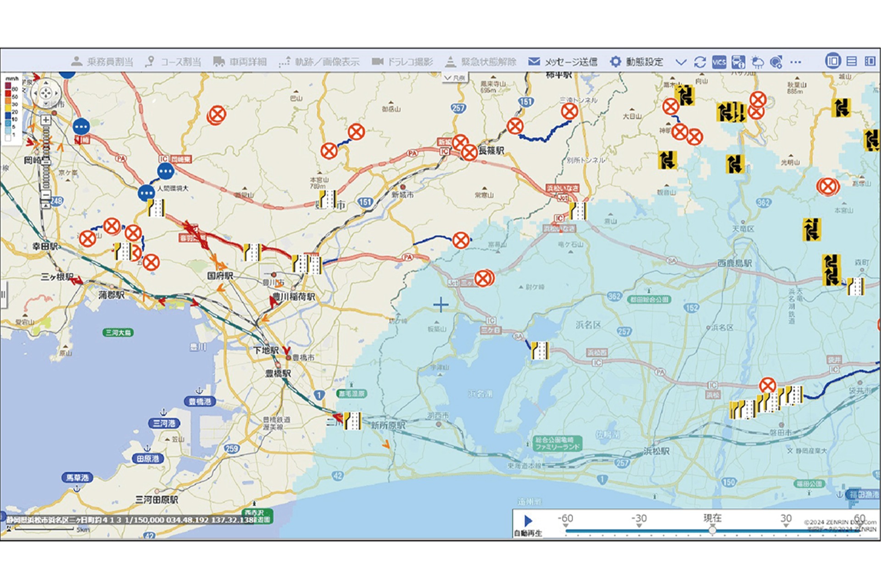Open コース割当 course assignment
The image size is (881, 588).
(173, 61)
